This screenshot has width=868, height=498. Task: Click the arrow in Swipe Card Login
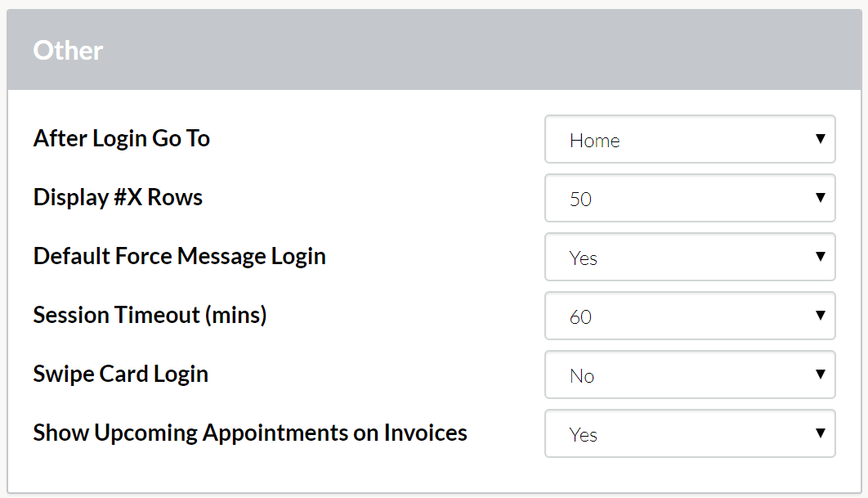821,374
